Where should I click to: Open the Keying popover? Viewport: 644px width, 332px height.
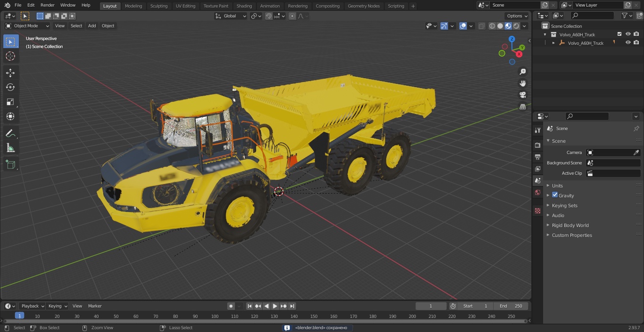(58, 306)
